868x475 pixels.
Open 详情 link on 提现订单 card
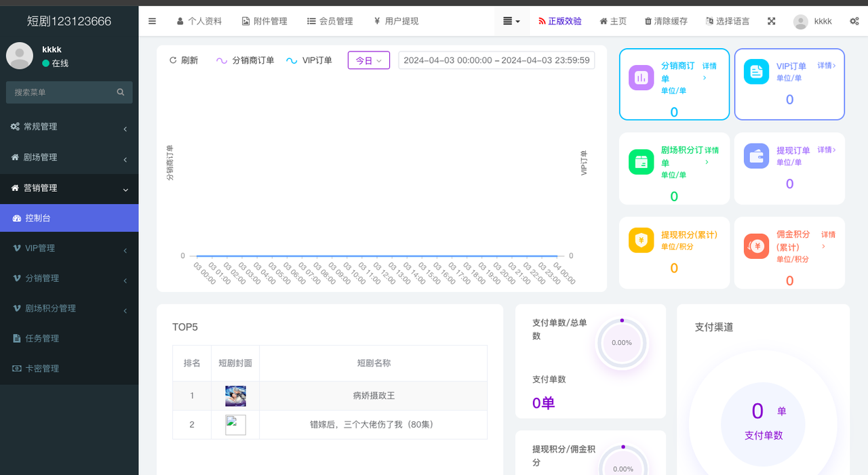(827, 150)
